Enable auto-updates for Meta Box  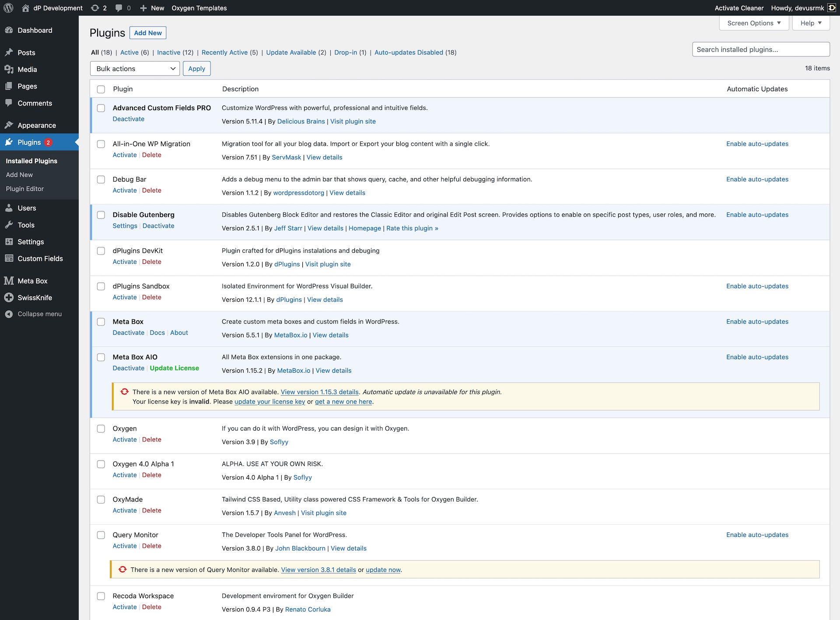tap(757, 322)
